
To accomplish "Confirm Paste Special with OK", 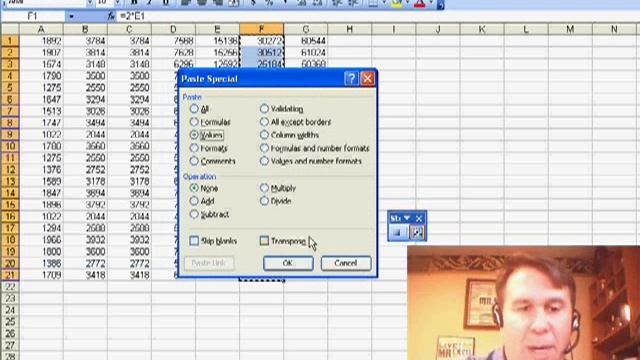I will point(288,263).
